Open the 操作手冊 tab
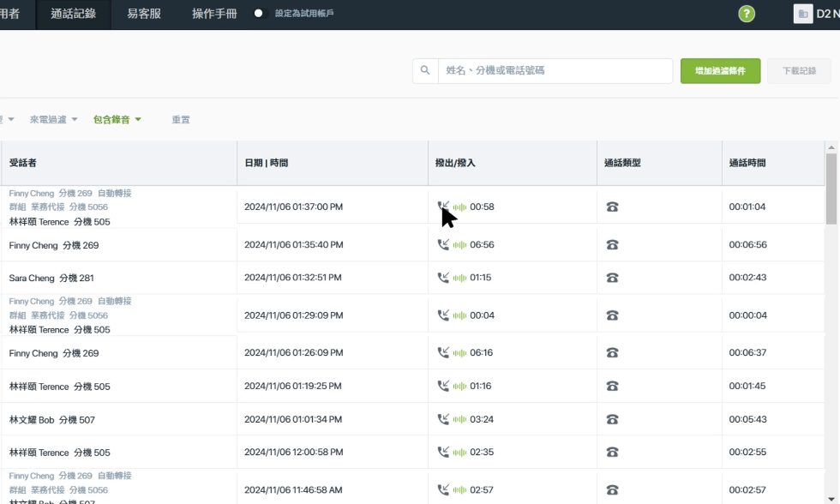Viewport: 840px width, 504px height. click(x=214, y=14)
